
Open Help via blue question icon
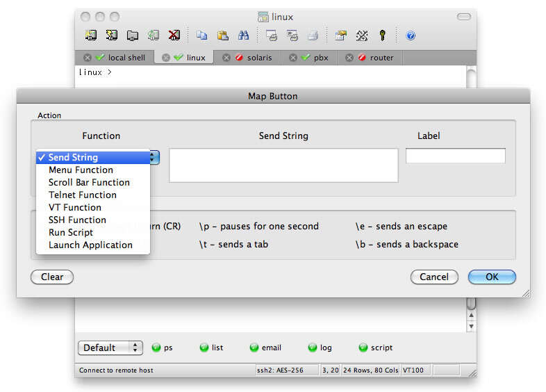tap(411, 35)
